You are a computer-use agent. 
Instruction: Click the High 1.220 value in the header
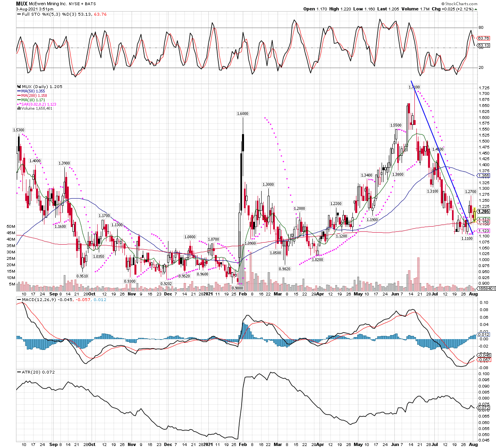341,9
